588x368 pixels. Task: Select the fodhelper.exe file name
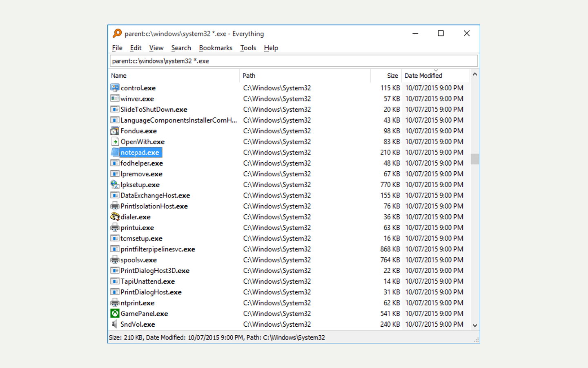click(x=142, y=163)
